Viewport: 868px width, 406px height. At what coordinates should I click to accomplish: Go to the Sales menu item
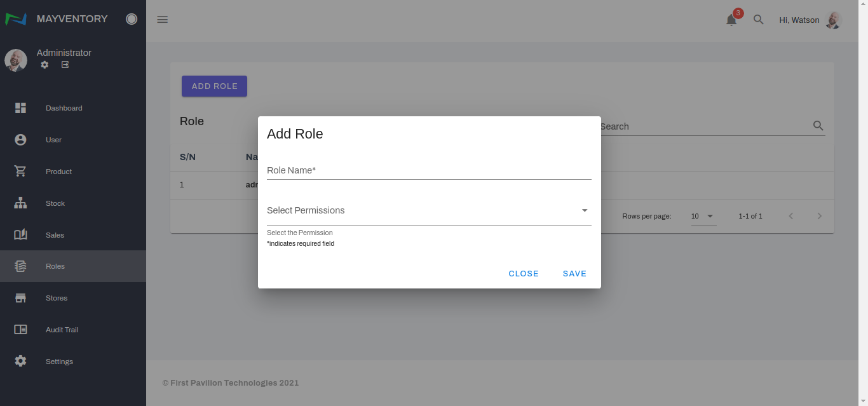55,235
